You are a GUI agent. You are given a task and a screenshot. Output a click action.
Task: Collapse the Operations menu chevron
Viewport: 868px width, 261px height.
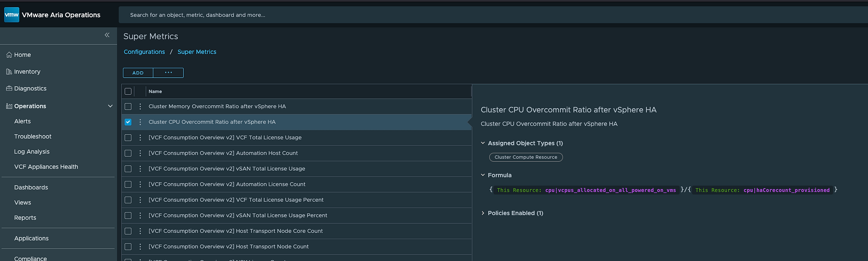pos(110,106)
